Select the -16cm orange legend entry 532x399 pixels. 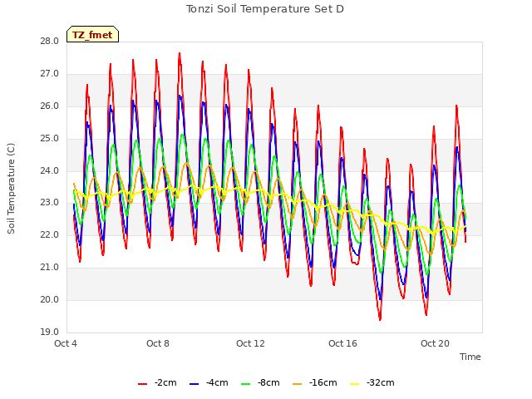click(314, 383)
